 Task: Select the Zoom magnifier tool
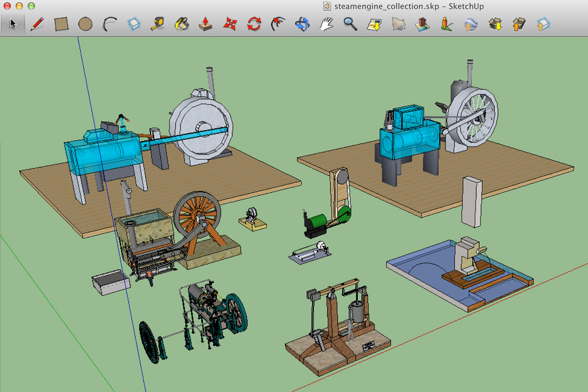tap(350, 24)
